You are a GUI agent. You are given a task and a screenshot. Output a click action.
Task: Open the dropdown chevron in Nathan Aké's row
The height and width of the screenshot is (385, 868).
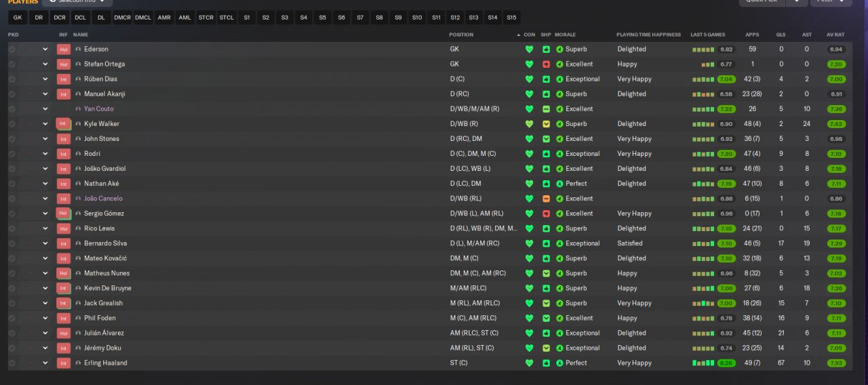[x=45, y=184]
